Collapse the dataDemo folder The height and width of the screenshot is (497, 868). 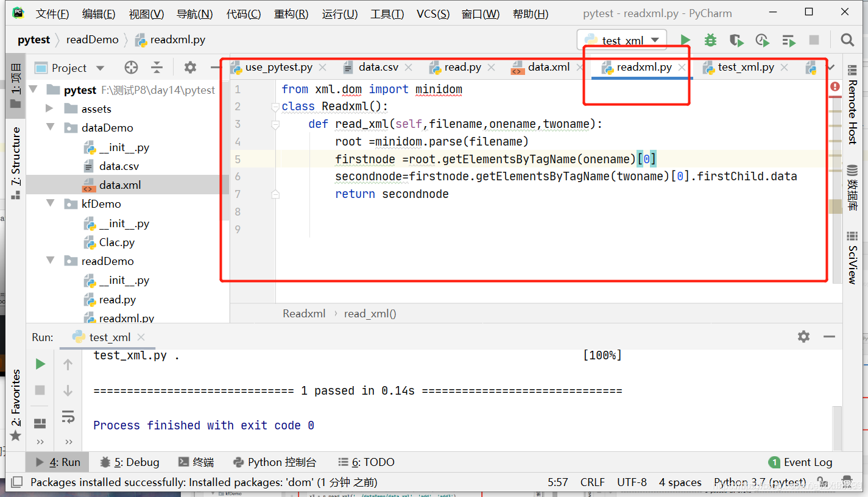click(51, 128)
